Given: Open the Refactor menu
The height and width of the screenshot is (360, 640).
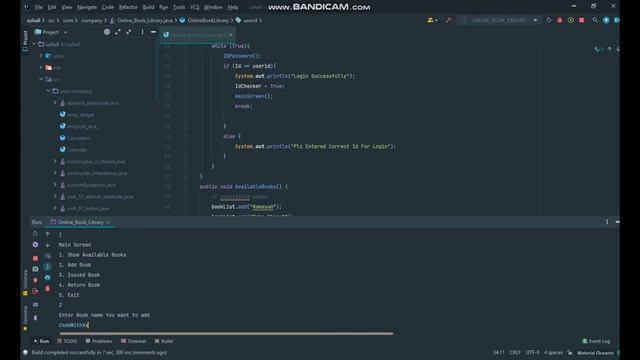Looking at the screenshot, I should [128, 7].
